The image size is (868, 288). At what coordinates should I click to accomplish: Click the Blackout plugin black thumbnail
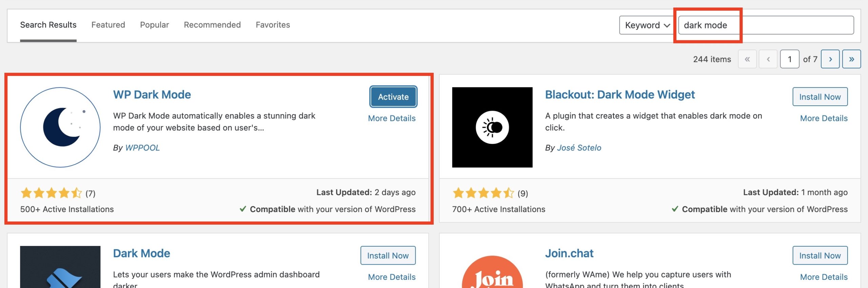(x=492, y=127)
